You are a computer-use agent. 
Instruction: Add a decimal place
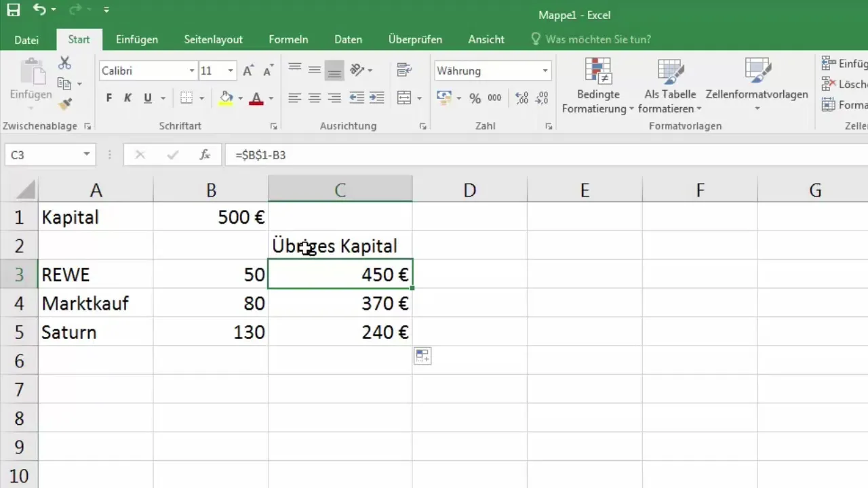(521, 98)
